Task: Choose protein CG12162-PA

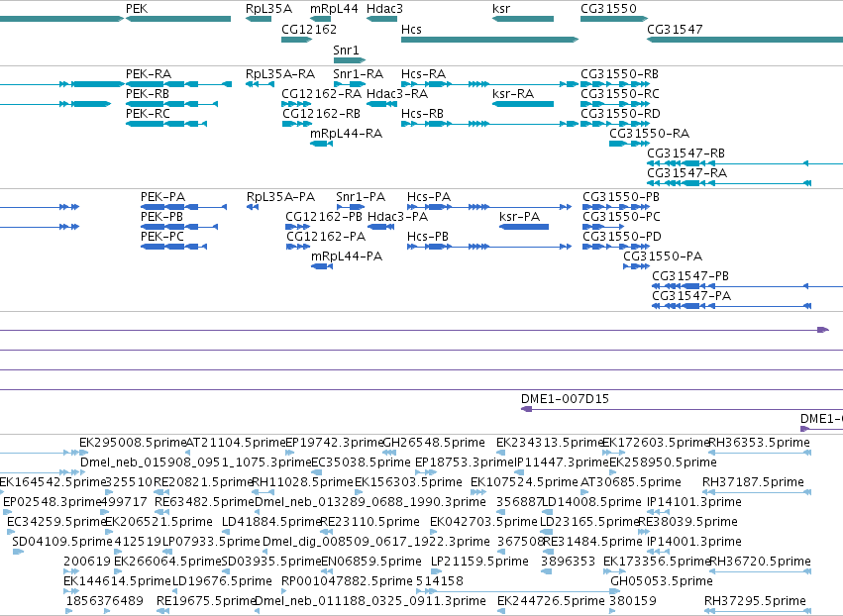Action: pos(298,247)
